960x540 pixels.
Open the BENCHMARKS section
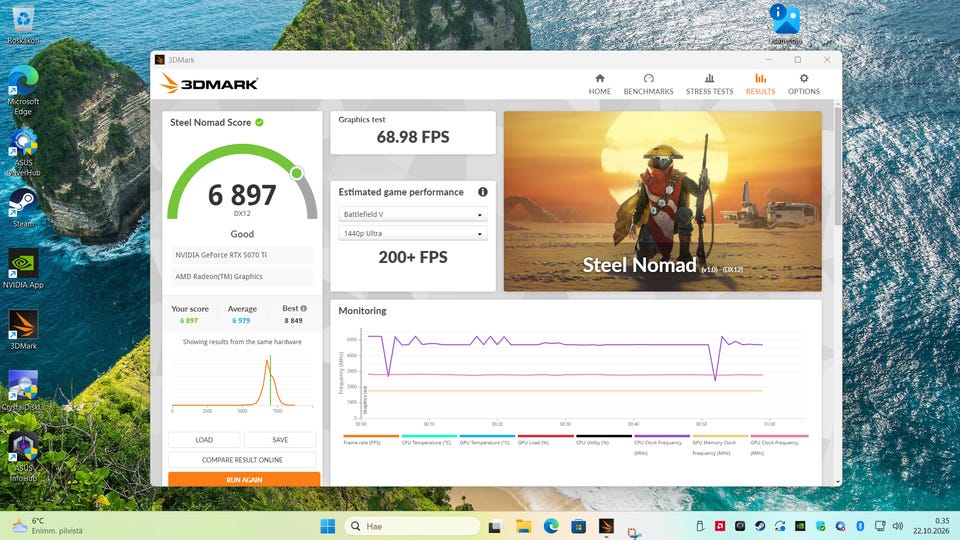(648, 84)
